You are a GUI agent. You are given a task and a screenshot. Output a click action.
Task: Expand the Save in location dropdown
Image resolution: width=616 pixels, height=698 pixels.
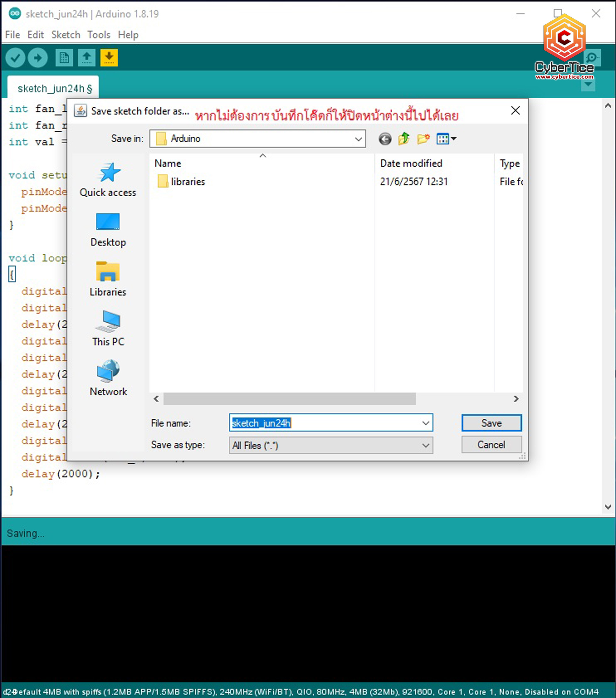point(358,139)
